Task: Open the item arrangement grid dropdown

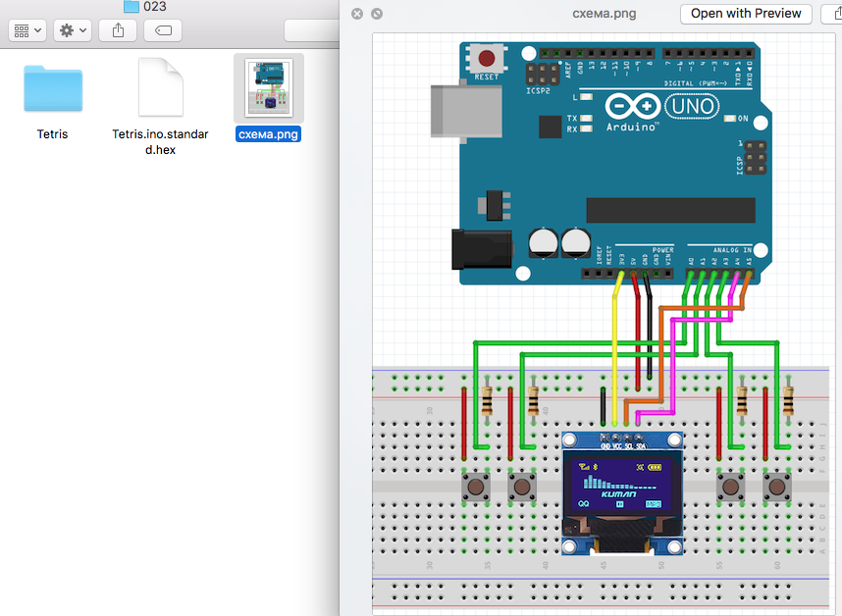Action: pyautogui.click(x=27, y=30)
